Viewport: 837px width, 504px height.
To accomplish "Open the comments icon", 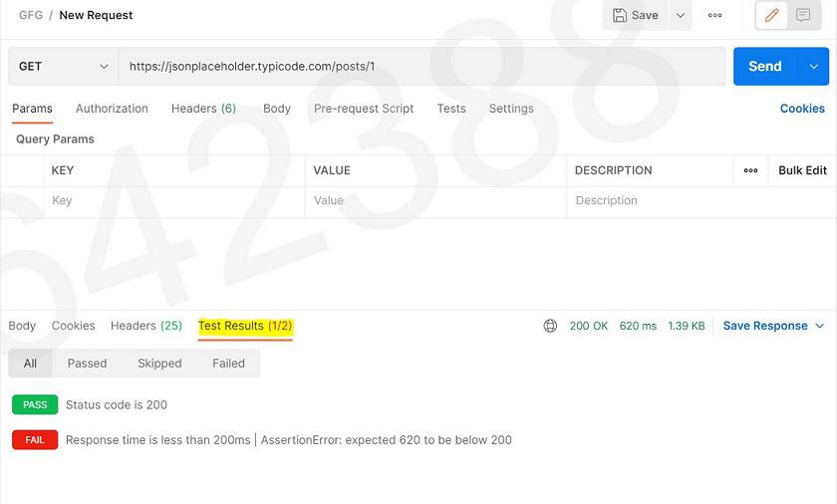I will [x=803, y=16].
